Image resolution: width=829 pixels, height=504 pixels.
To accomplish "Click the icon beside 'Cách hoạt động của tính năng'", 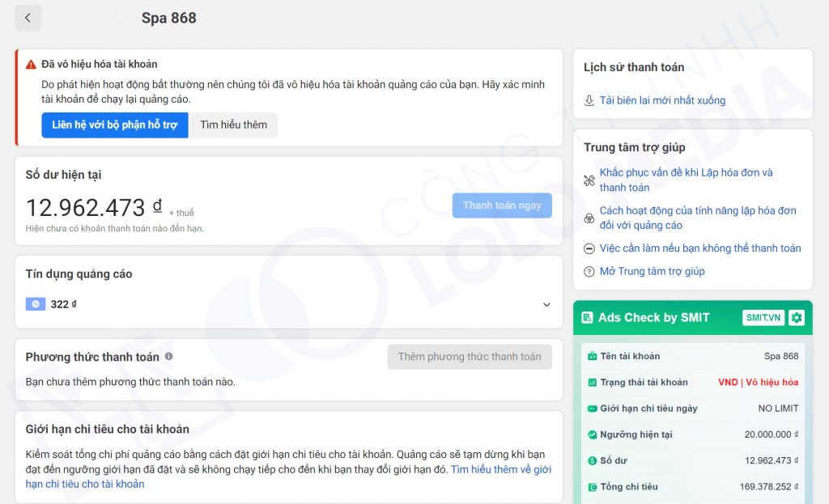I will (589, 218).
